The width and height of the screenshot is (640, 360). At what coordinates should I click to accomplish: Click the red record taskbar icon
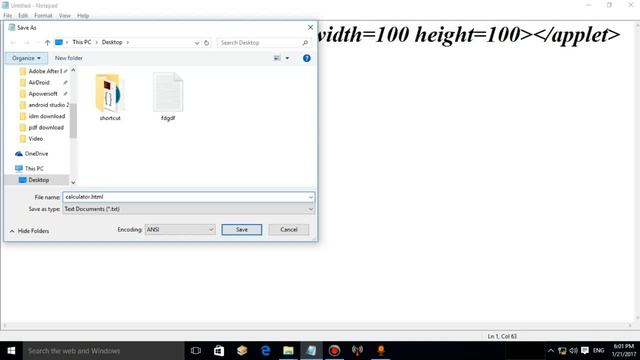334,351
